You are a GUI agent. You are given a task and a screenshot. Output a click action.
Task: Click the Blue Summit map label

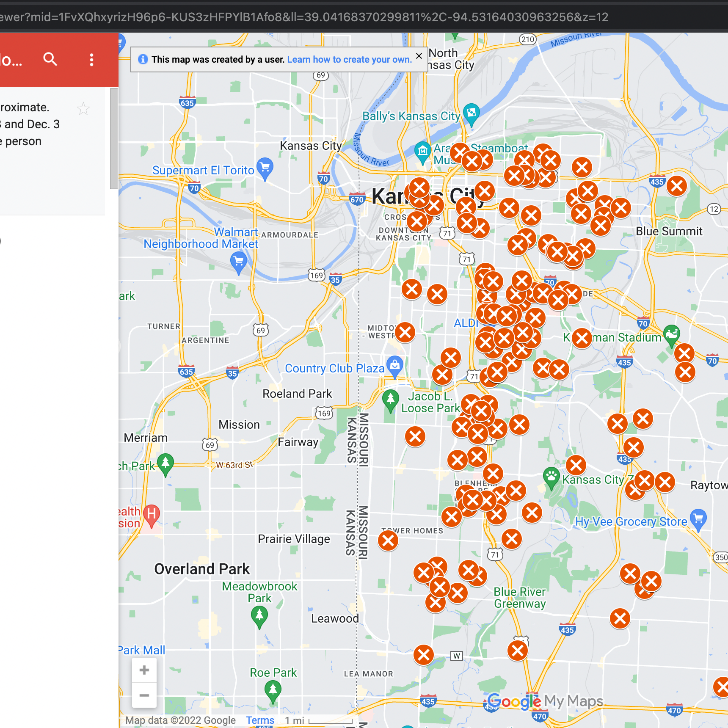669,231
